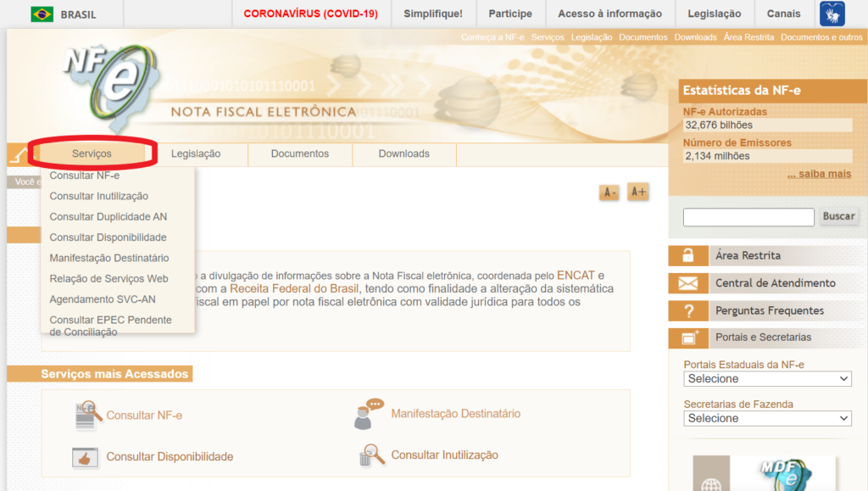Click Área Restrita in the small header links
The width and height of the screenshot is (868, 491).
pos(748,37)
